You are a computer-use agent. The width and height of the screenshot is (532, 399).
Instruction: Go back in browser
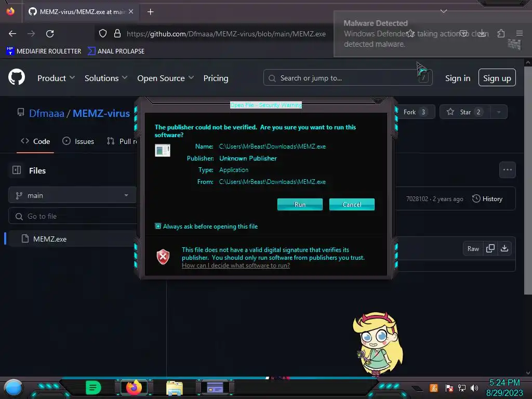(x=12, y=34)
